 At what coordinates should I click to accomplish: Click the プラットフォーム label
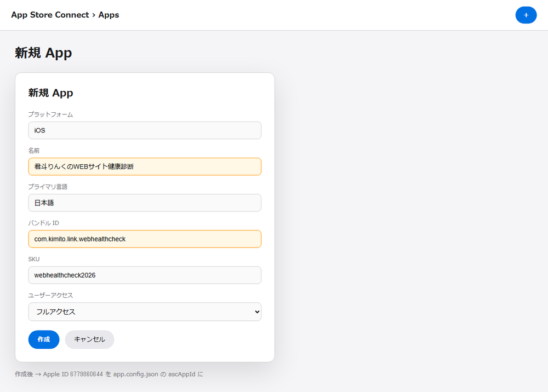point(50,114)
